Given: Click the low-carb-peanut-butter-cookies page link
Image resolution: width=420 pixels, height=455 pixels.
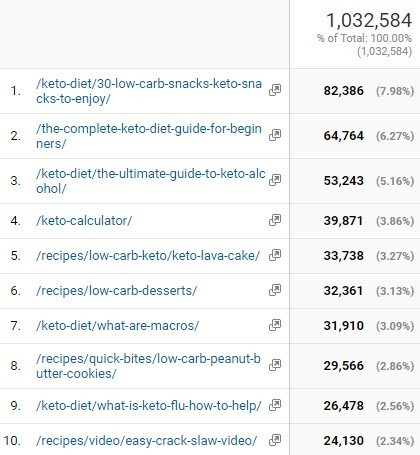Looking at the screenshot, I should coord(148,366).
